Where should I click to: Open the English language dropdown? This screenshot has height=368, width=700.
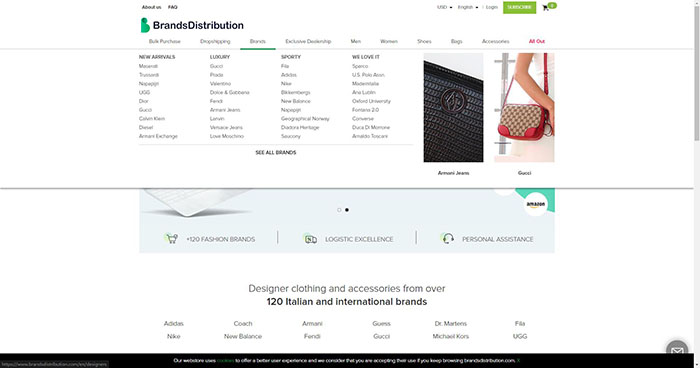pos(467,7)
